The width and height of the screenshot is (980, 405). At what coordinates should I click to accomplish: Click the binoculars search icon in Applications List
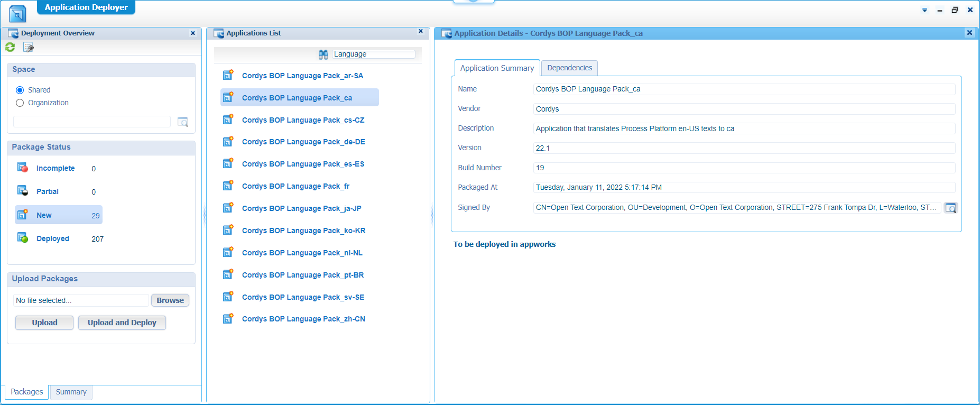click(x=323, y=54)
